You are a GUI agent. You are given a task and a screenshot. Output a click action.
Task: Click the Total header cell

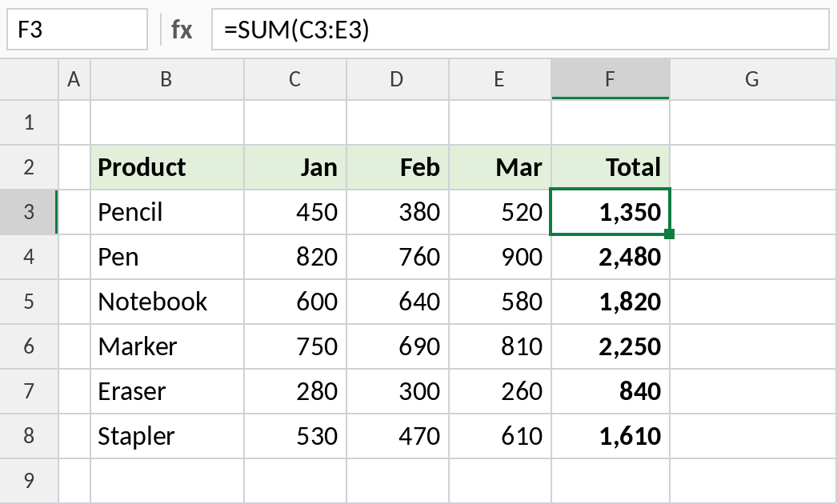coord(611,167)
